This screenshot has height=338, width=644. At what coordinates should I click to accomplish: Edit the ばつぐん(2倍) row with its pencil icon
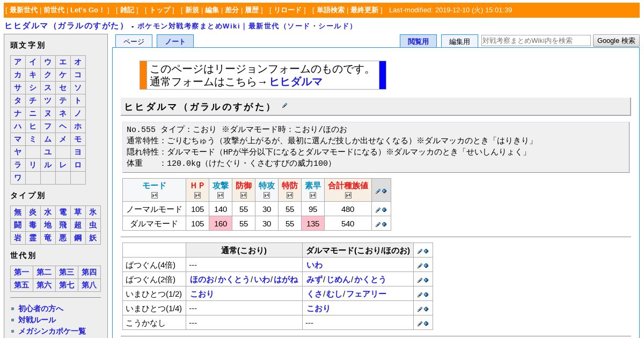pos(420,280)
